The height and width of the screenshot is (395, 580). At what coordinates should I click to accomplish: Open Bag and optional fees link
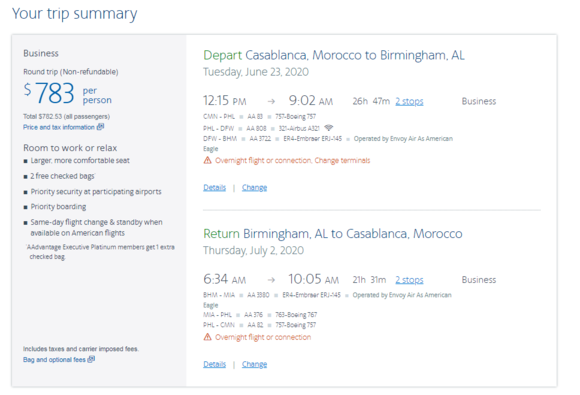click(x=54, y=359)
